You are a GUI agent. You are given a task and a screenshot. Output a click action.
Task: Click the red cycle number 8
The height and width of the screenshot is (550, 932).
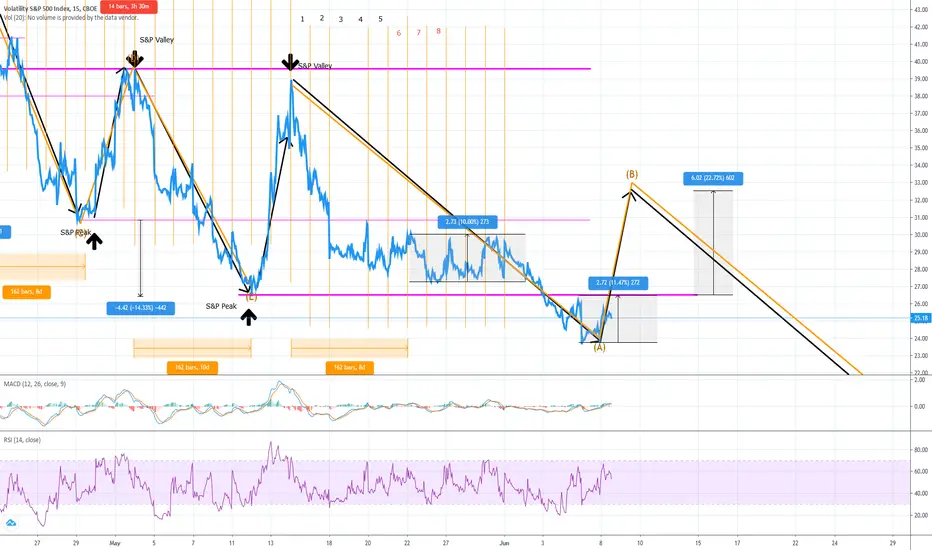[x=439, y=31]
